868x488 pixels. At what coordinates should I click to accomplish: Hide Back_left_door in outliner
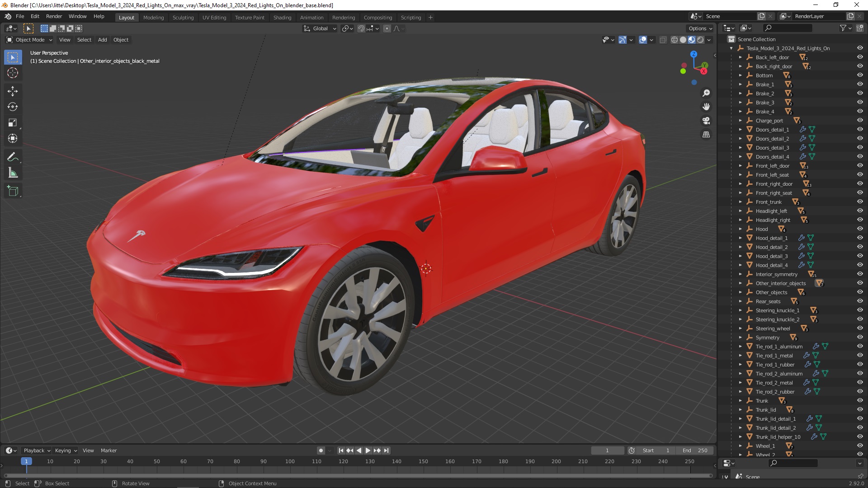pyautogui.click(x=860, y=57)
